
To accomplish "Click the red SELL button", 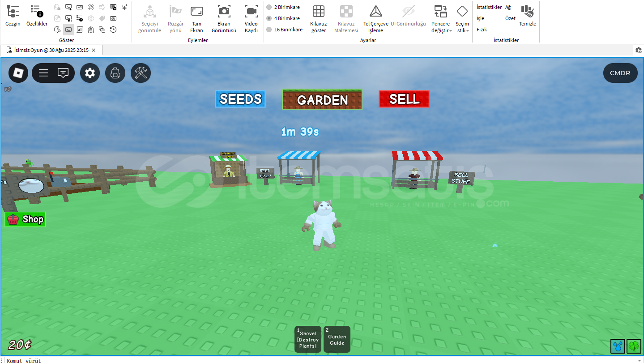I will click(404, 99).
